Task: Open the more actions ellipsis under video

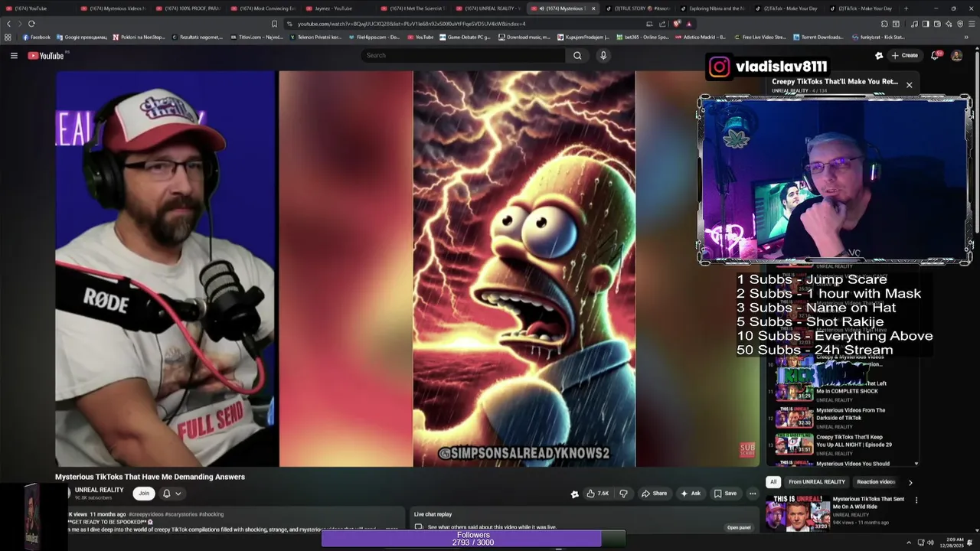Action: (x=753, y=494)
